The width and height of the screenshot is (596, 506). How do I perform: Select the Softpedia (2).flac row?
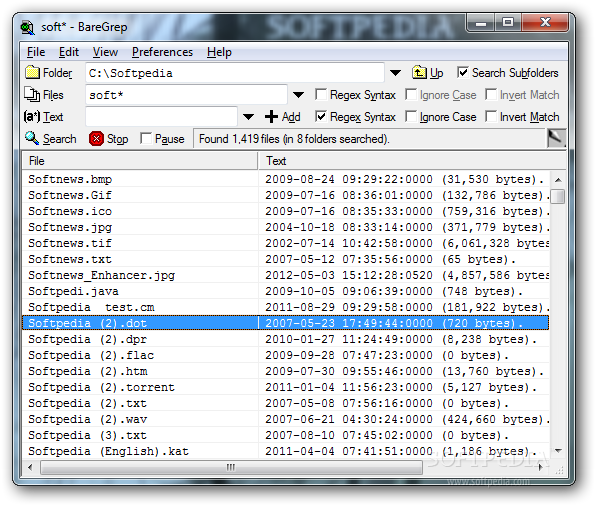285,355
